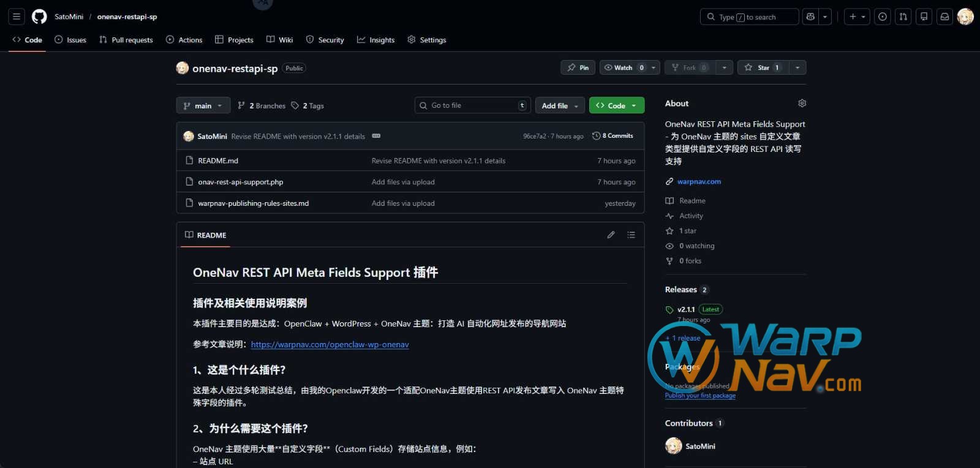Go to SatoMini owner in breadcrumb
Screen dimensions: 980x468
[x=69, y=17]
